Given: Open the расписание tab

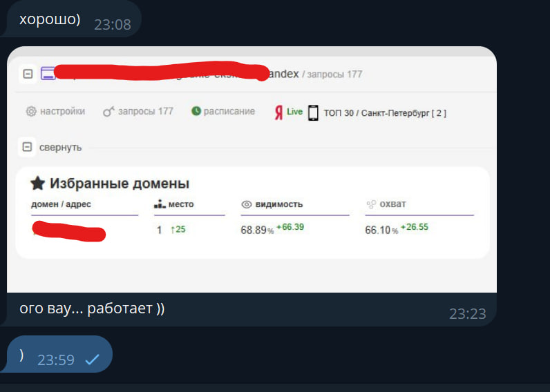Looking at the screenshot, I should click(229, 111).
